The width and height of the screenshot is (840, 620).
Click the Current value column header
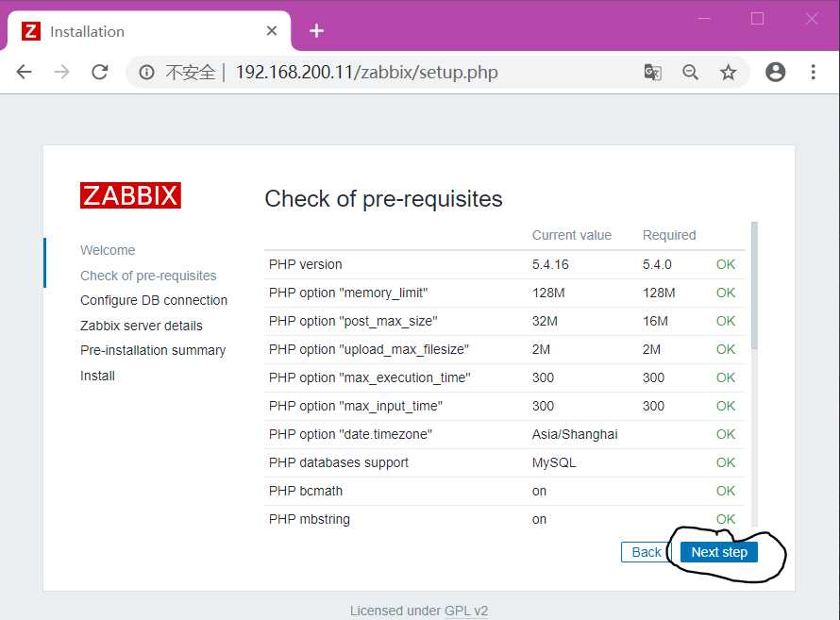pyautogui.click(x=572, y=235)
